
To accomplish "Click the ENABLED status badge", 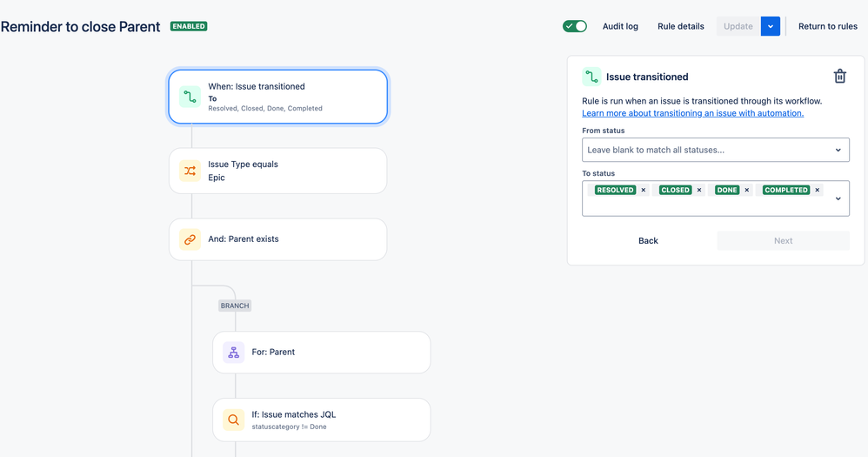I will click(189, 26).
